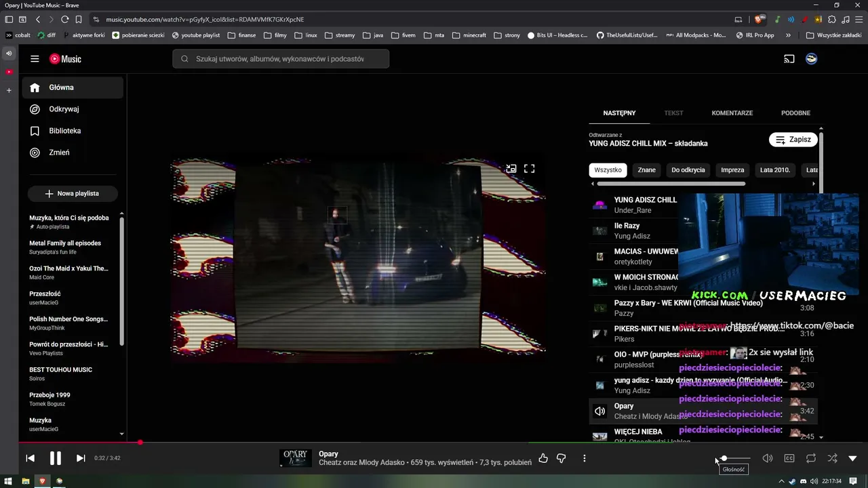Pause the playing song
Image resolution: width=868 pixels, height=488 pixels.
coord(56,458)
